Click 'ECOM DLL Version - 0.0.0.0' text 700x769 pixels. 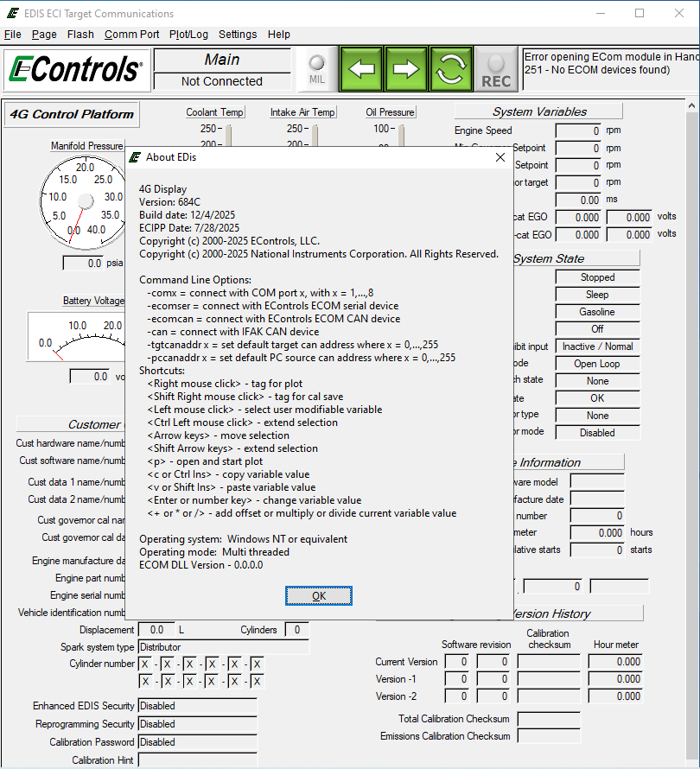[x=201, y=565]
